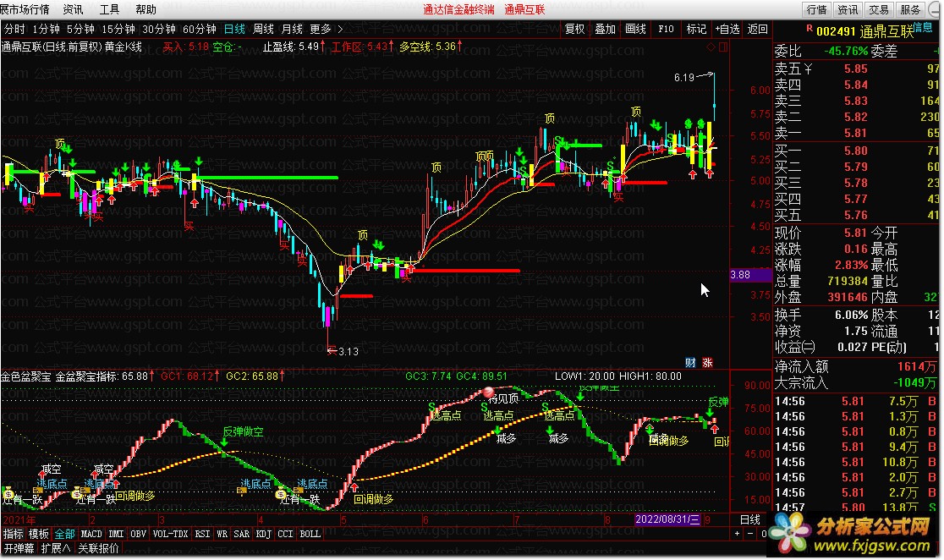Switch indicator to KDJ
This screenshot has width=944, height=560.
click(263, 534)
